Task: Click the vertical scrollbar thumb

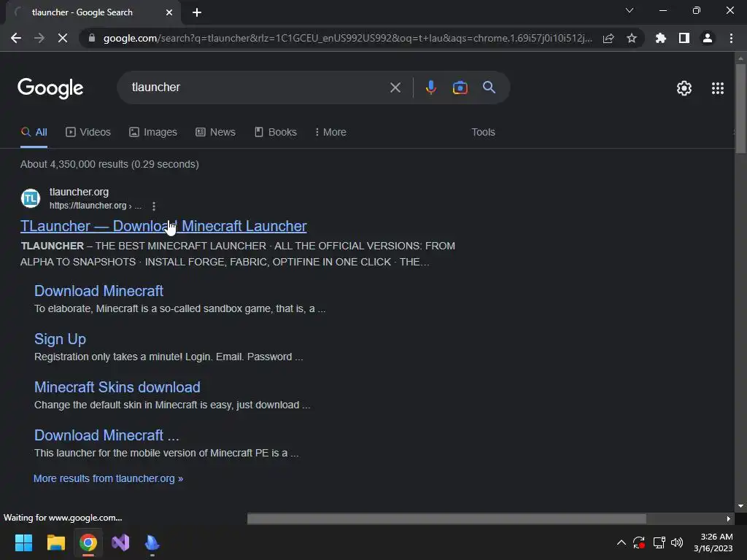Action: [x=740, y=109]
